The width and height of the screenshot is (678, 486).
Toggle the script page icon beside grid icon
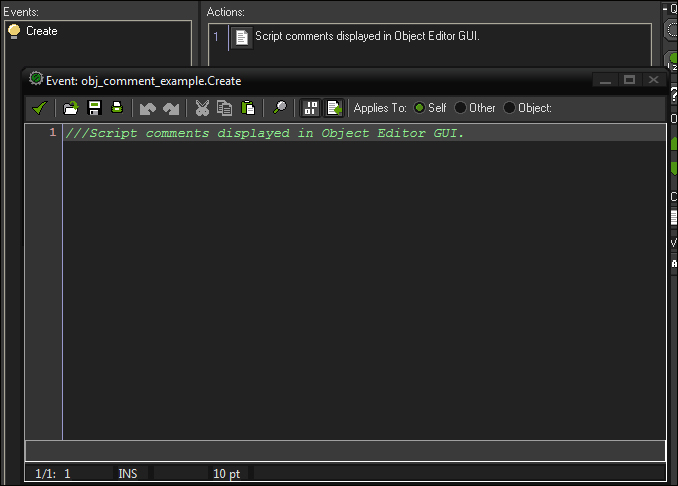click(x=334, y=108)
